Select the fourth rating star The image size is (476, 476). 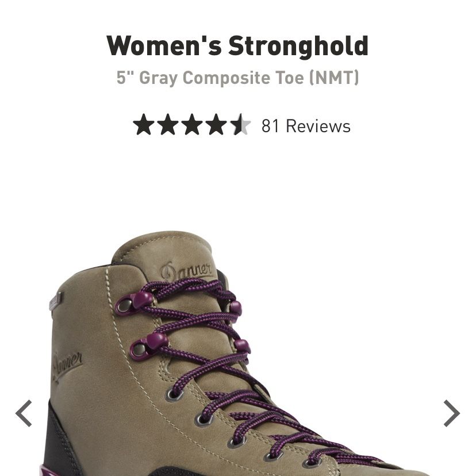[216, 125]
